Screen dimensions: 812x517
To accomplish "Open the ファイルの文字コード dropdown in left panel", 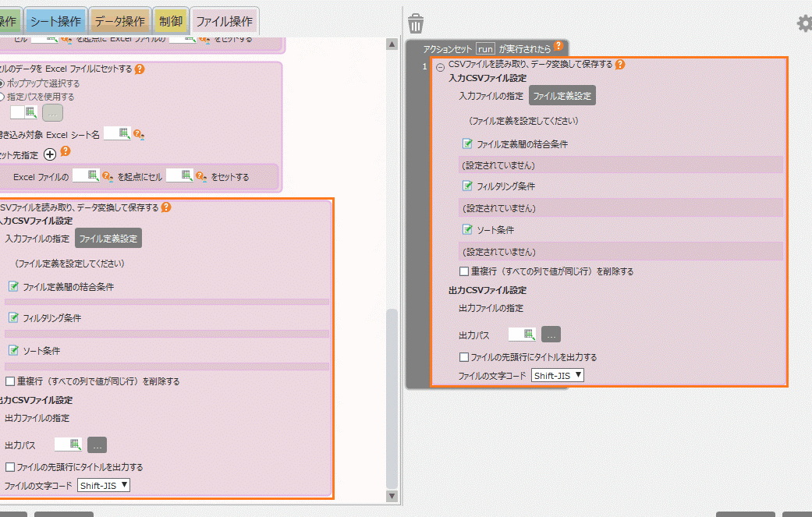I will click(103, 484).
